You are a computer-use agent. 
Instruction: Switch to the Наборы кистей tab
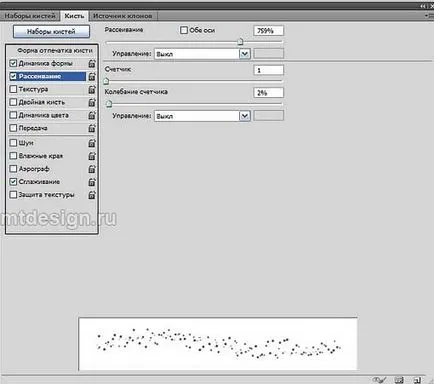[30, 16]
